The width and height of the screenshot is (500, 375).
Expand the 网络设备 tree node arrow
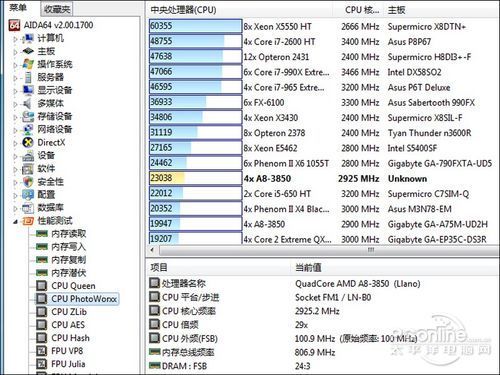15,130
